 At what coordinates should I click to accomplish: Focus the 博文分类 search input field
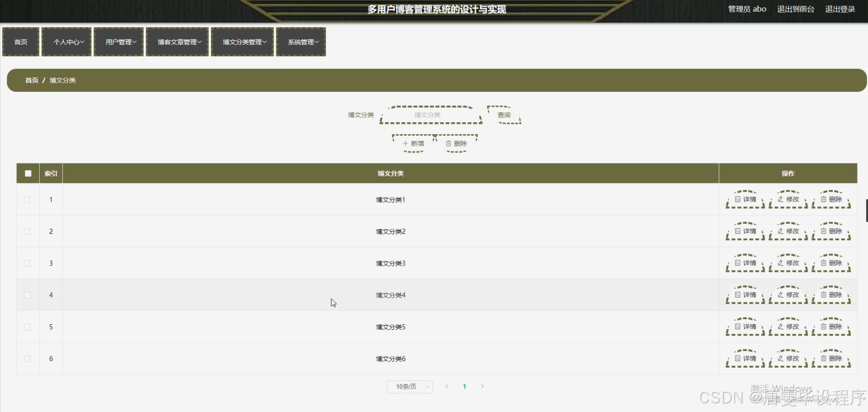(431, 115)
